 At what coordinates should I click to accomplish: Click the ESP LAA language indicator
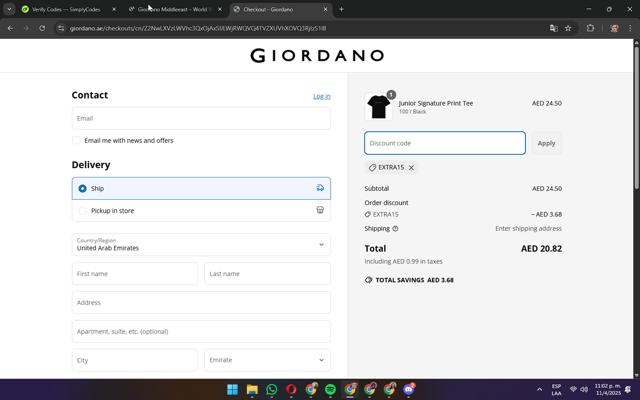pyautogui.click(x=556, y=389)
